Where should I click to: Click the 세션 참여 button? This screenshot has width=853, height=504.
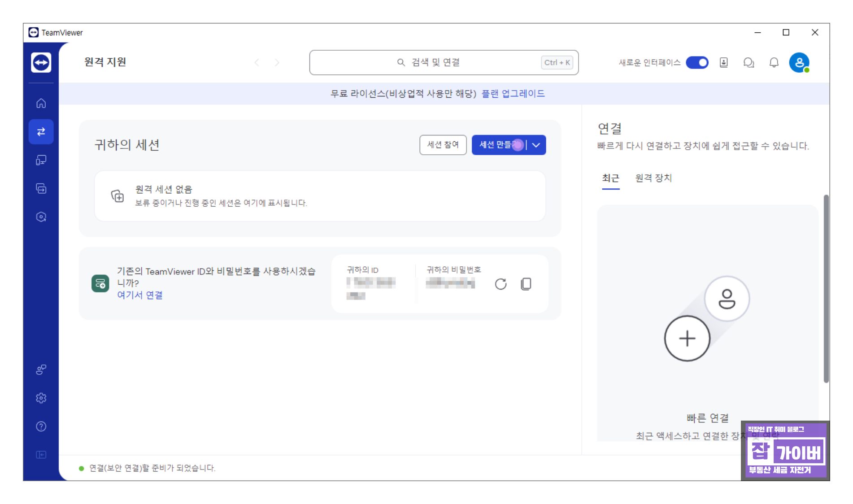443,145
